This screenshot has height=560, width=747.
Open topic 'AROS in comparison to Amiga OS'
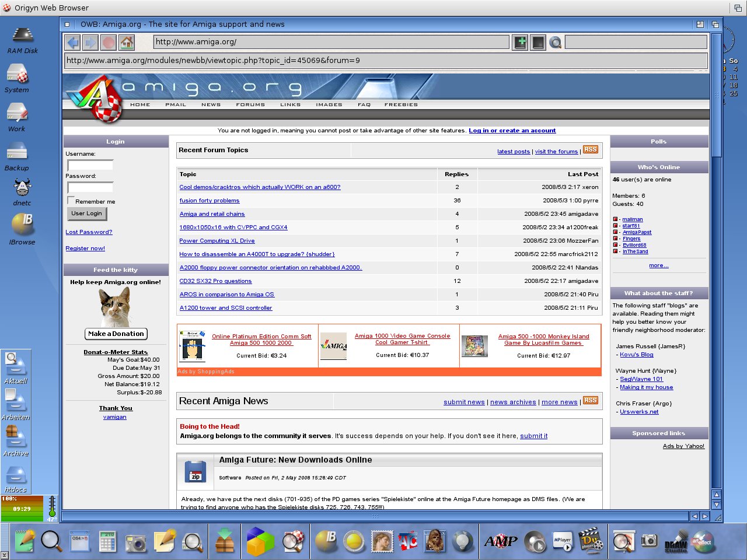click(x=226, y=295)
